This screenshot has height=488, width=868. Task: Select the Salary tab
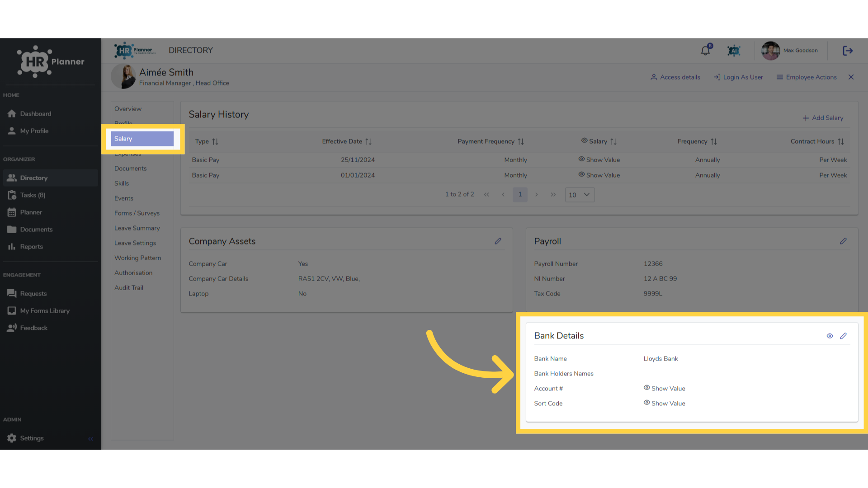pyautogui.click(x=142, y=139)
